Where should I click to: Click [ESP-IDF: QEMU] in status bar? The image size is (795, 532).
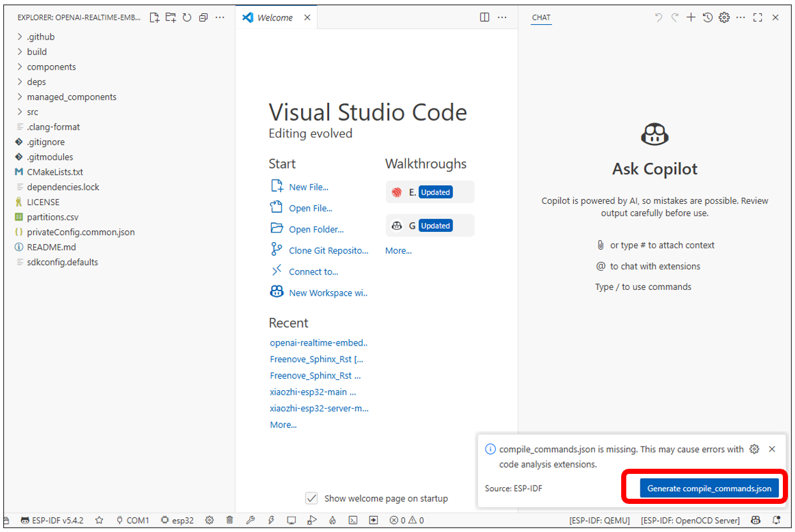point(599,521)
